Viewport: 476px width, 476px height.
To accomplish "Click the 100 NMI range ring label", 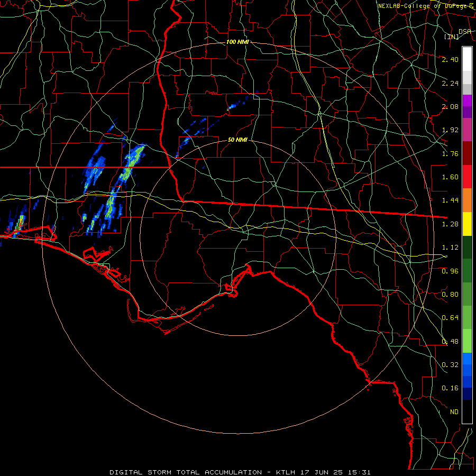I will pyautogui.click(x=237, y=42).
